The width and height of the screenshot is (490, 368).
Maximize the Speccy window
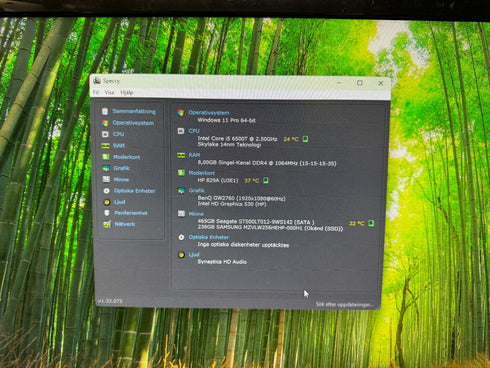(360, 83)
